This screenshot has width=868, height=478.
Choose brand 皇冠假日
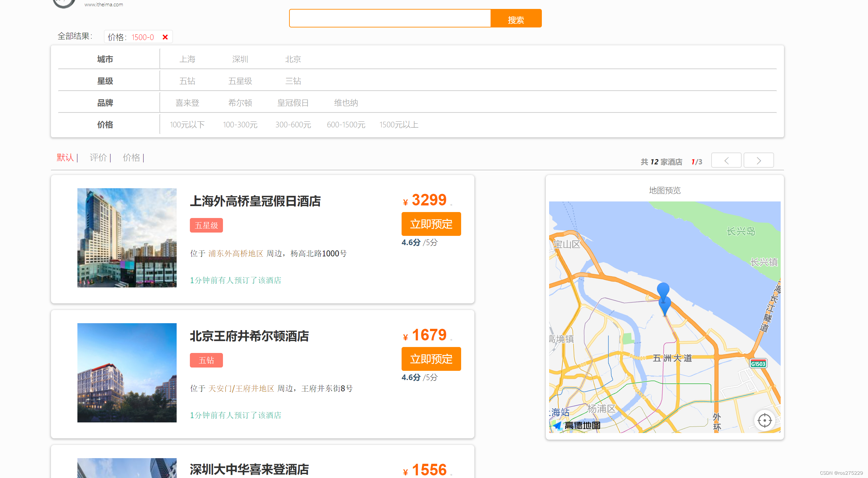(x=293, y=103)
